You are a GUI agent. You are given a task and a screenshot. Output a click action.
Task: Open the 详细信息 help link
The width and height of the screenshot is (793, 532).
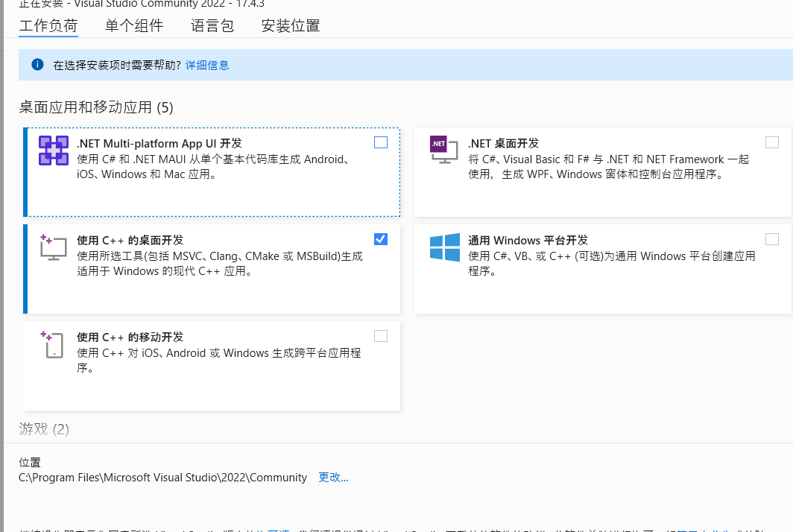(207, 66)
